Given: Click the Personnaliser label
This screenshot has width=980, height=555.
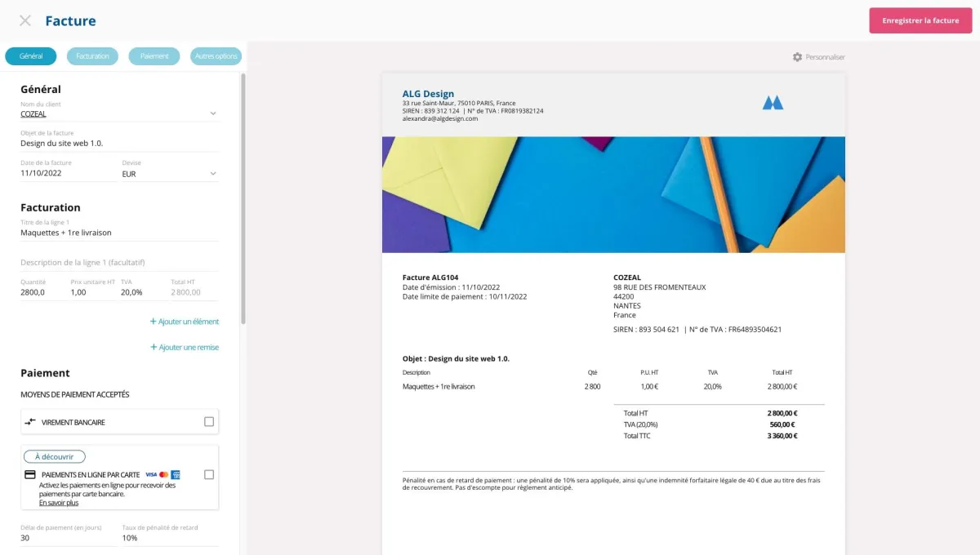Looking at the screenshot, I should click(825, 57).
